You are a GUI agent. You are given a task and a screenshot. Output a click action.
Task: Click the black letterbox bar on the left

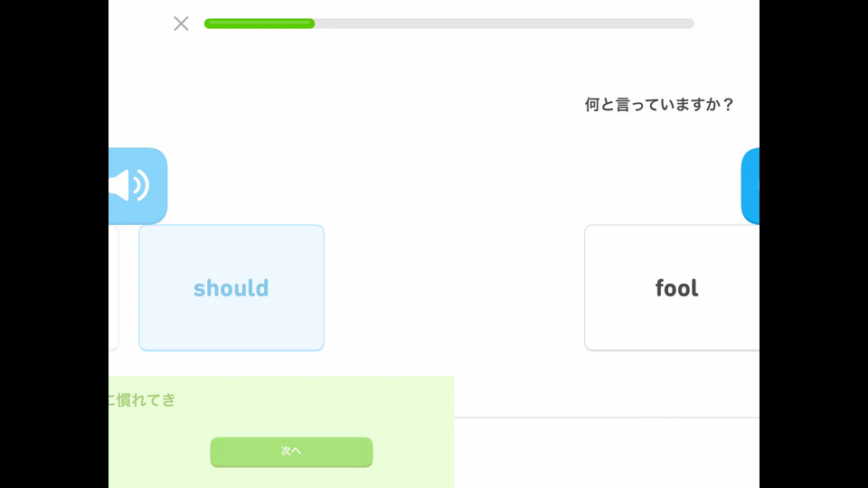tap(54, 244)
